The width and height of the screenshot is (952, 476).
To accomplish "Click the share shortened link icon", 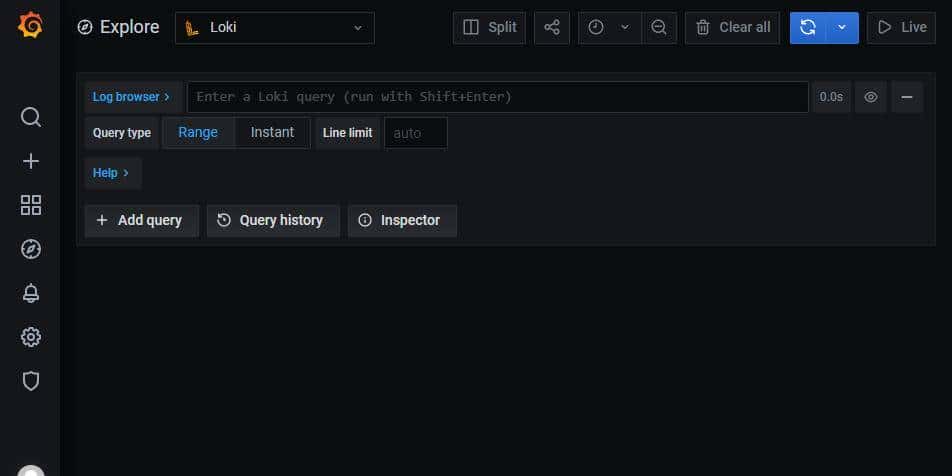I will (552, 28).
